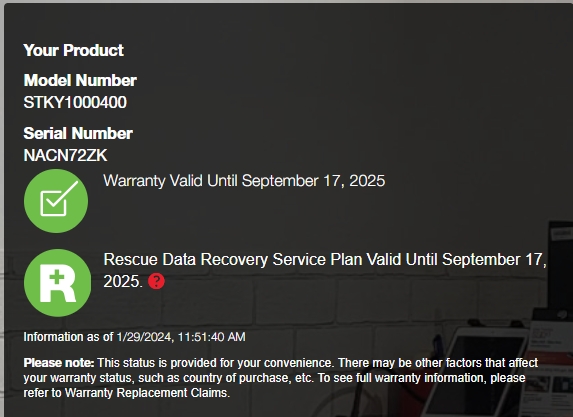
Task: Open the Warranty Replacement Claims reference
Action: pos(147,393)
